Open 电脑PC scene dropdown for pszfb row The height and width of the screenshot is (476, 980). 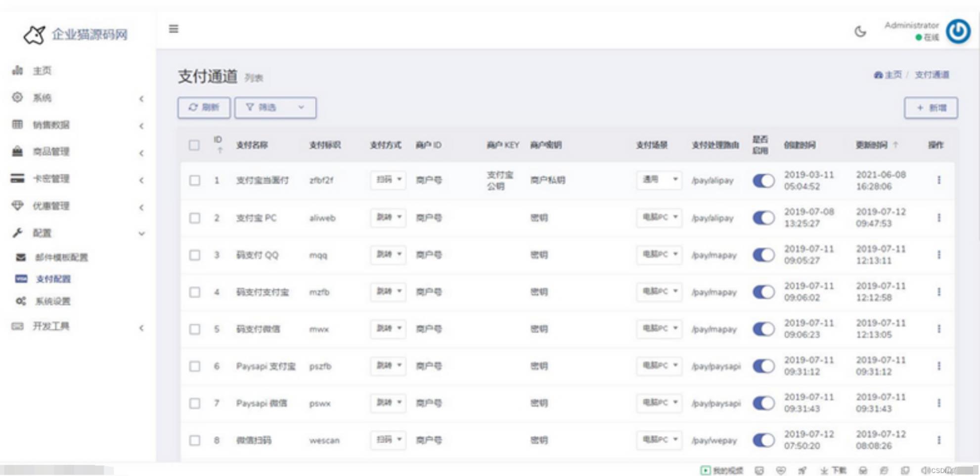pos(659,365)
